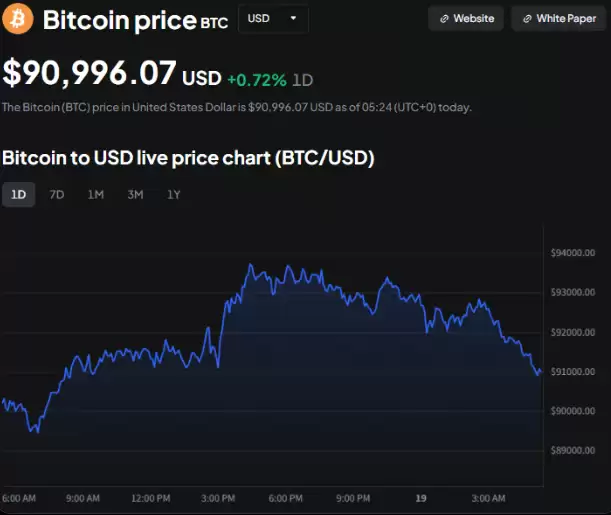Show the 1Y price chart

click(174, 195)
